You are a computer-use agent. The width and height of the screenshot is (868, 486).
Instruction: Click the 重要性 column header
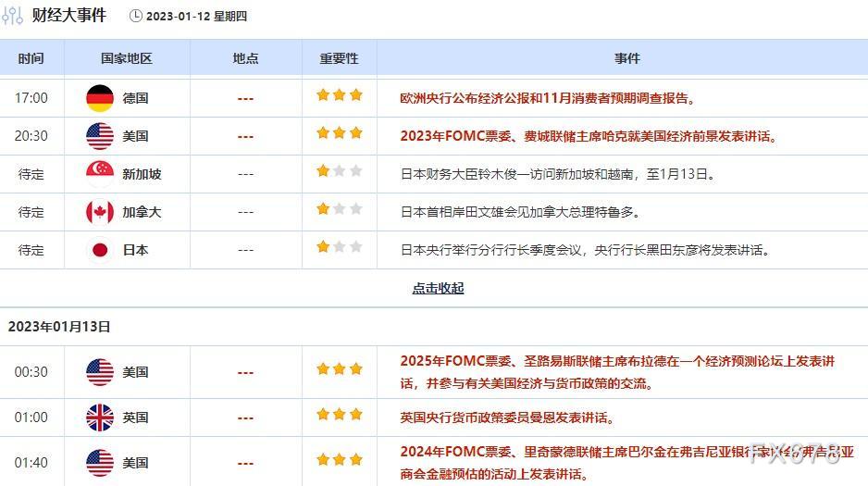pyautogui.click(x=340, y=58)
